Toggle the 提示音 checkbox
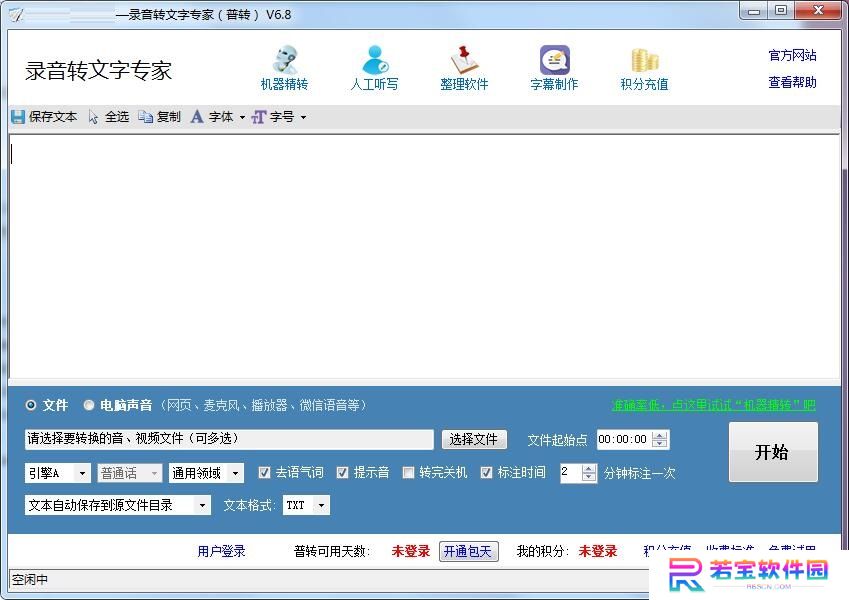 coord(342,473)
